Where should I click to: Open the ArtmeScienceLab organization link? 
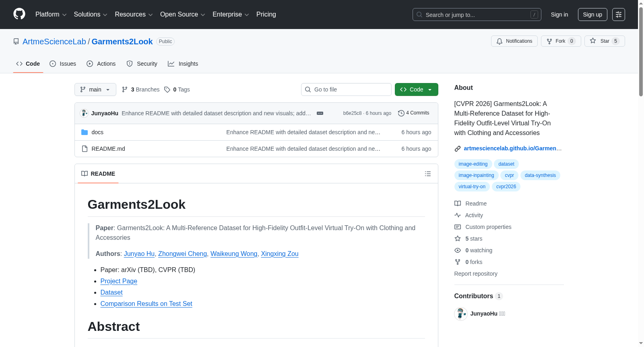click(x=54, y=42)
